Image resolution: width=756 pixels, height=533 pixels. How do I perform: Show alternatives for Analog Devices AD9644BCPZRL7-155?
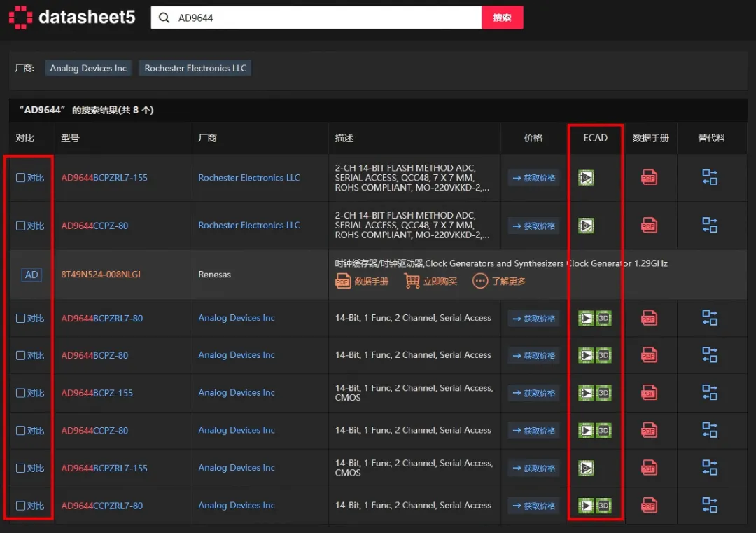[710, 467]
